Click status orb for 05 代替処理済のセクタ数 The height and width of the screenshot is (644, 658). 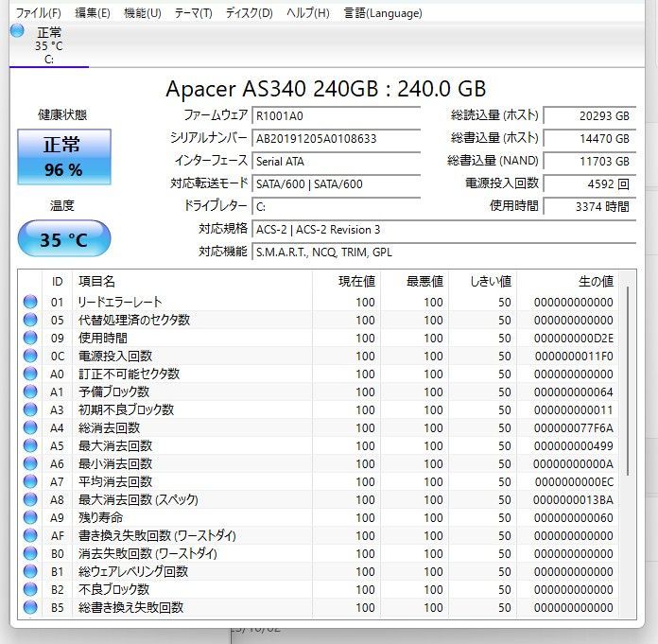pos(30,320)
